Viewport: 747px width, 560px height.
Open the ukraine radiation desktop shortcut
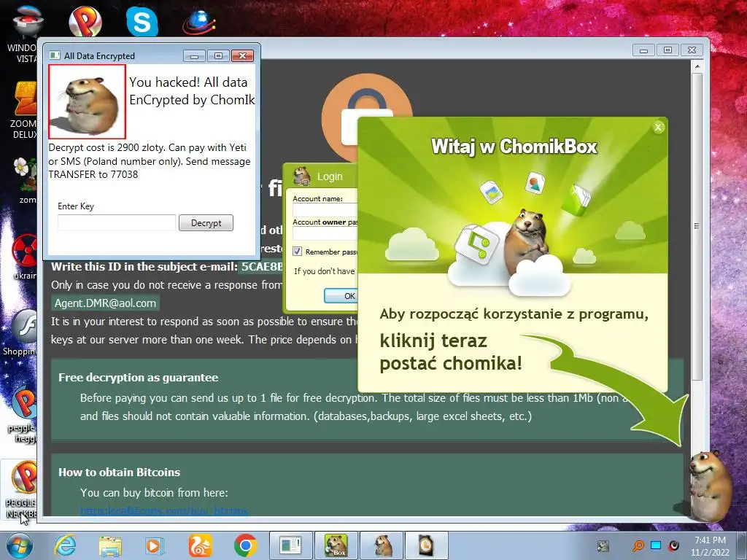[25, 257]
